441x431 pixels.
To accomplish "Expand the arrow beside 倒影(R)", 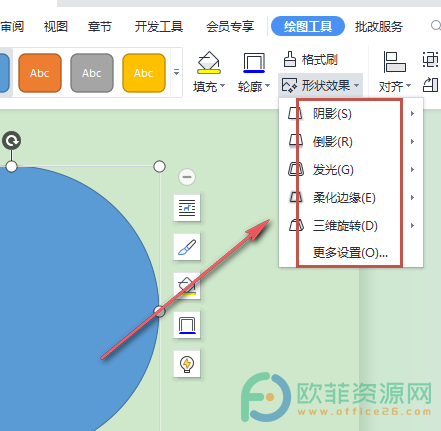I will pos(412,142).
